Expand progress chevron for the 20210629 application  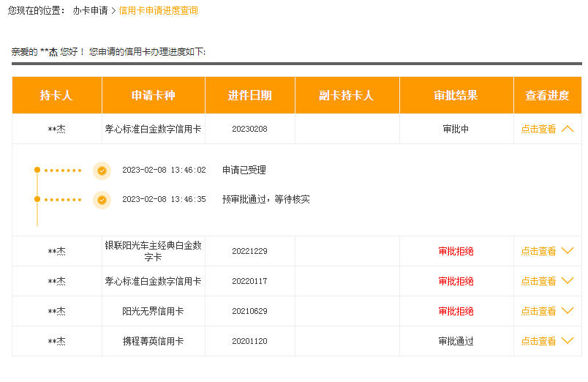coord(568,311)
